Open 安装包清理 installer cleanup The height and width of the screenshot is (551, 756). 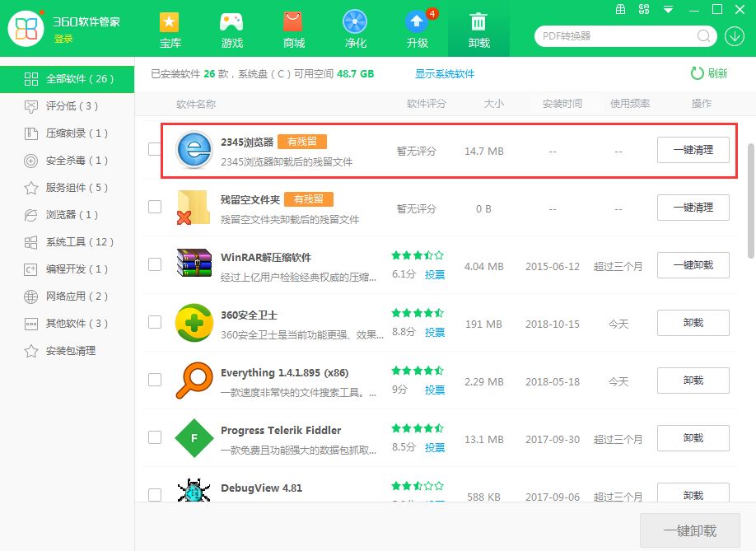click(67, 351)
